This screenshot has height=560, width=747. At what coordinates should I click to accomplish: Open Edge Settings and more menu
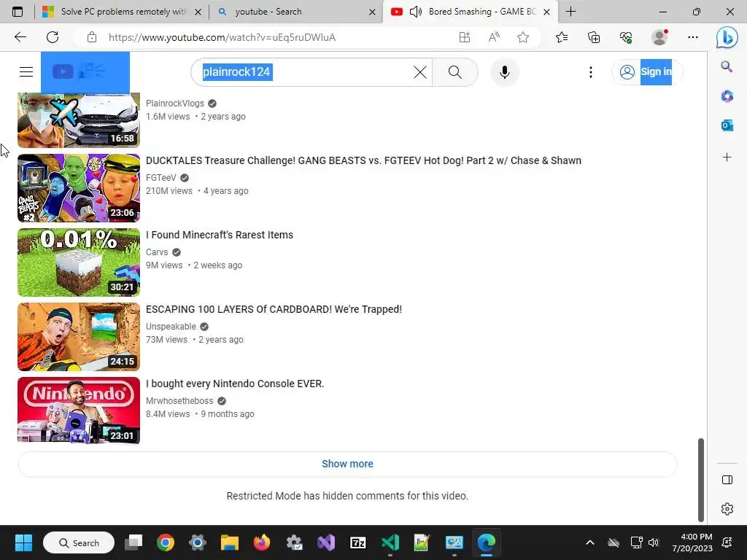693,37
